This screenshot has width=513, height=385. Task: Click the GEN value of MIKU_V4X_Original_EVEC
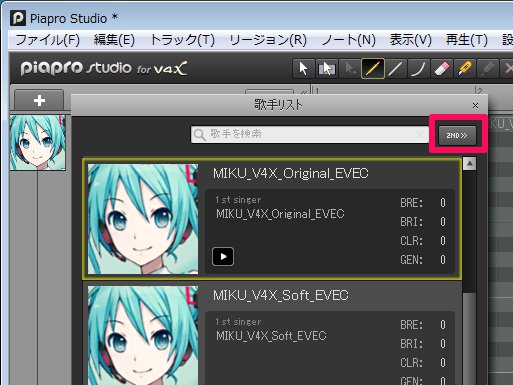(443, 260)
